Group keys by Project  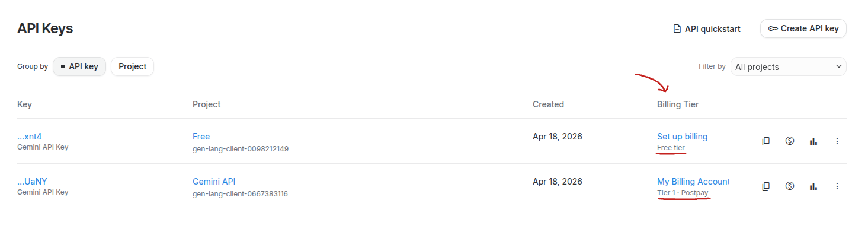[x=132, y=66]
